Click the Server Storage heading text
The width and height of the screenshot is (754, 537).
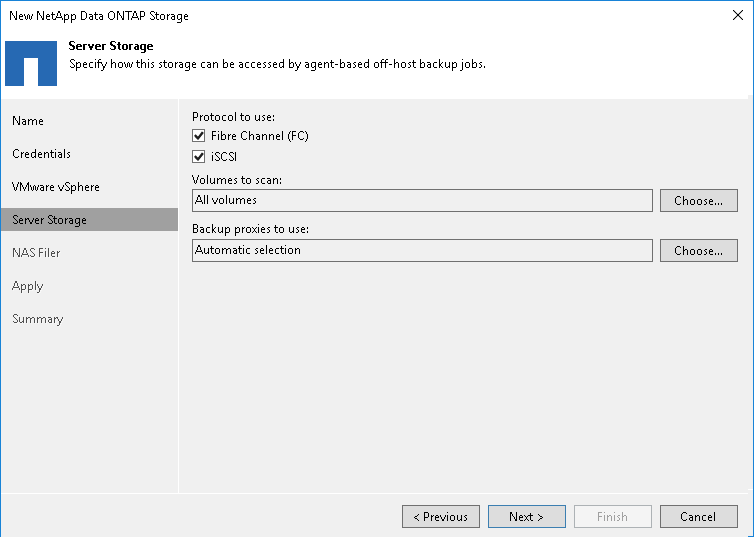tap(111, 46)
